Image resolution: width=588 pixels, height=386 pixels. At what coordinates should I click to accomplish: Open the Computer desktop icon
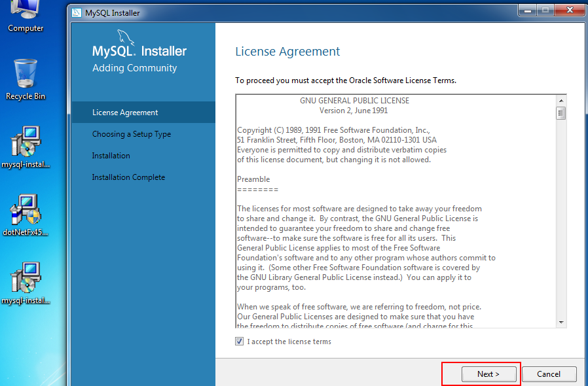[x=26, y=15]
